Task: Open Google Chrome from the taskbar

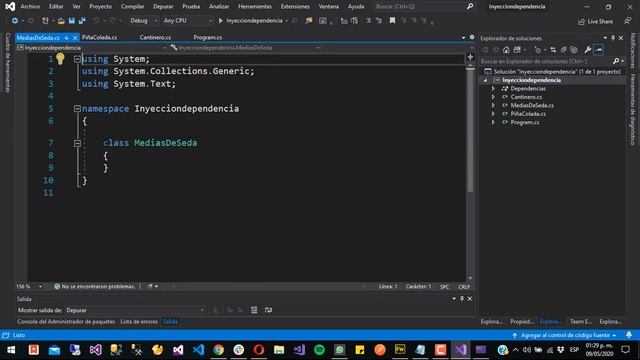Action: (x=218, y=350)
